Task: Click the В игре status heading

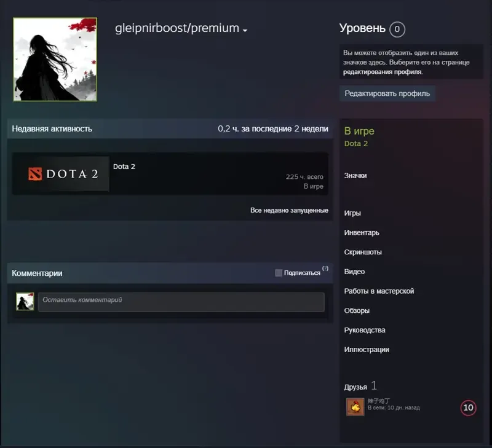Action: pyautogui.click(x=359, y=131)
